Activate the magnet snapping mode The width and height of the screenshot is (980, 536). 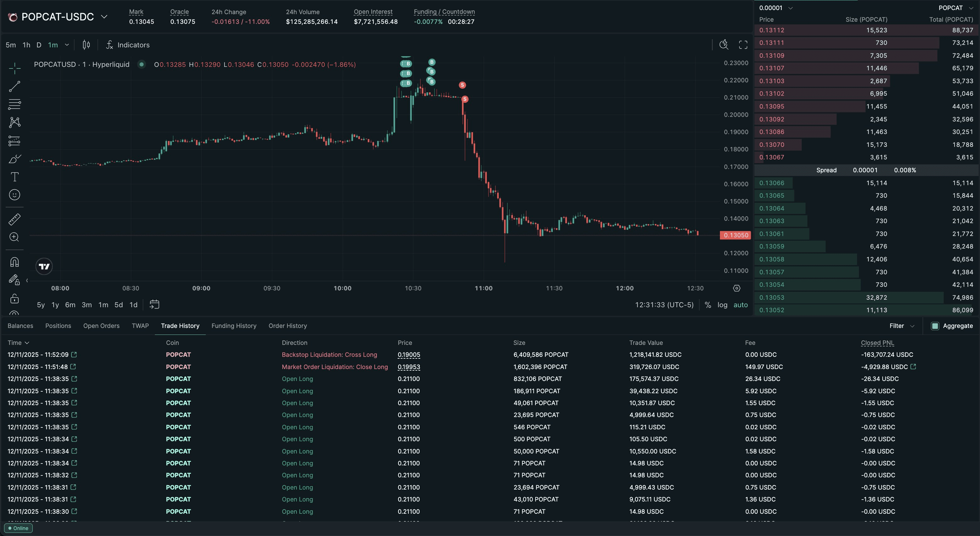click(14, 262)
